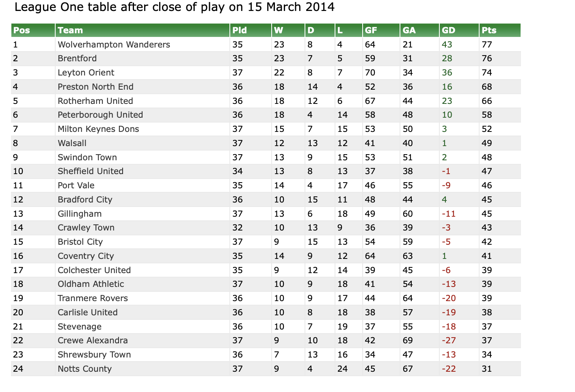Screen dimensions: 575x392
Task: Select Crawley Town team cell
Action: (86, 228)
